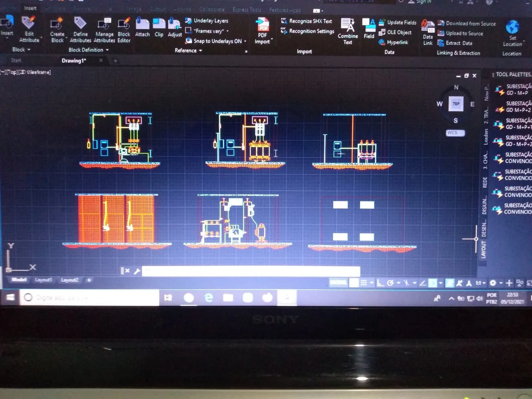The height and width of the screenshot is (399, 532).
Task: Toggle polar tracking in status bar
Action: click(390, 283)
